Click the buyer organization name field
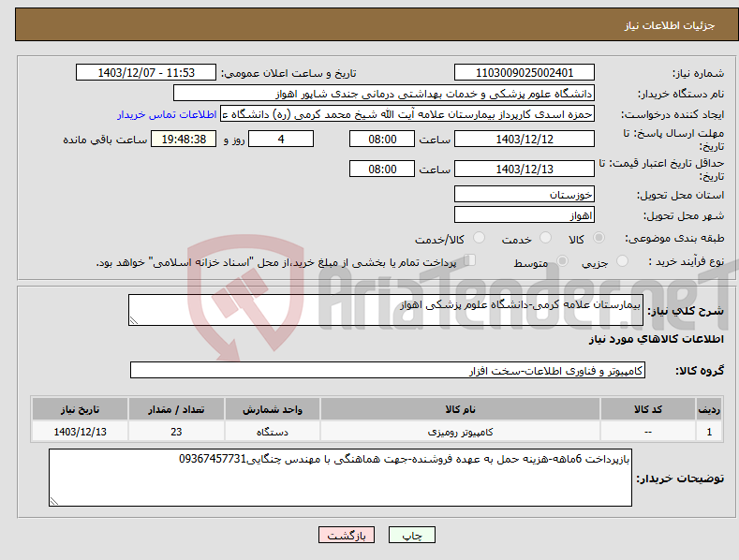This screenshot has height=560, width=739. (x=384, y=94)
